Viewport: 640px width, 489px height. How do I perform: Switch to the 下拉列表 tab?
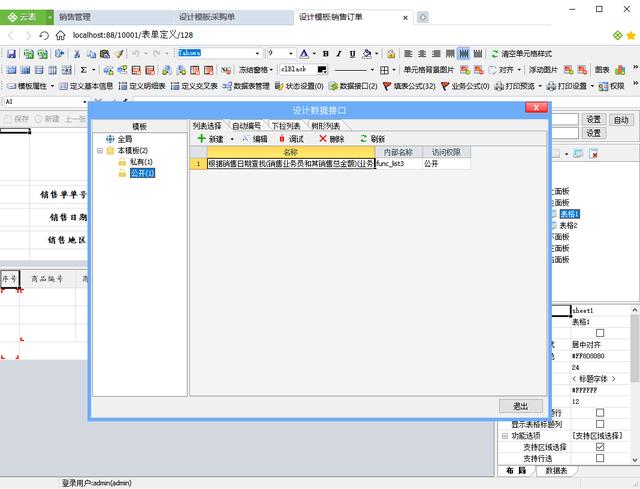pos(286,126)
